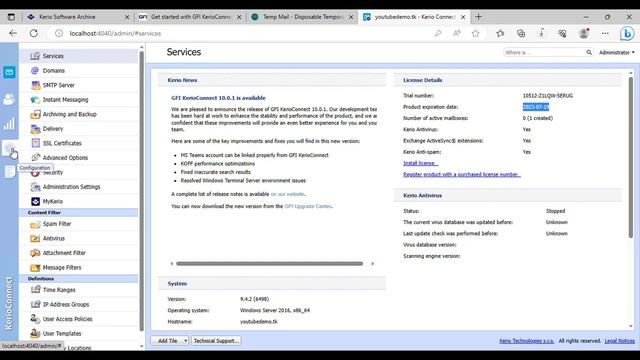Open the Kerio Technologies s.r.o. link
The width and height of the screenshot is (640, 360).
coord(527,341)
